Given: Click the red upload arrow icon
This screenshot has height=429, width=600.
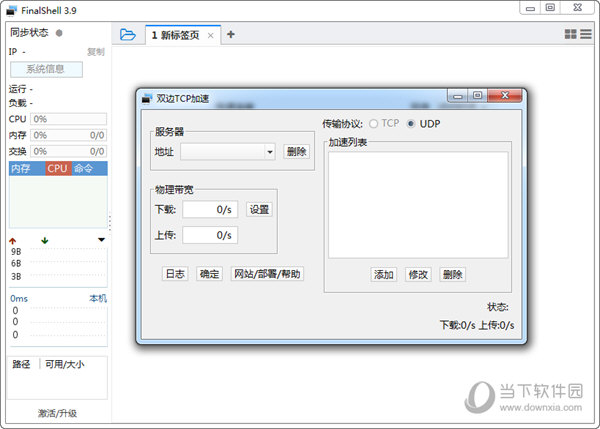Looking at the screenshot, I should (13, 240).
